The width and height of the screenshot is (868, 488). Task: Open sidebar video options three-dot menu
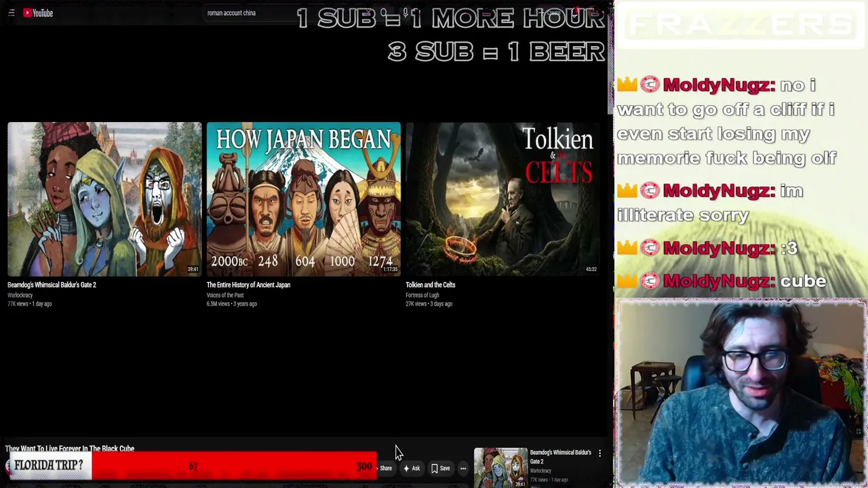(x=599, y=453)
